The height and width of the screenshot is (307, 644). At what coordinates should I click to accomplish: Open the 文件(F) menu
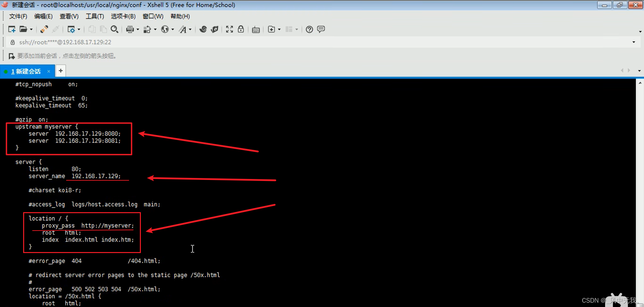click(18, 16)
